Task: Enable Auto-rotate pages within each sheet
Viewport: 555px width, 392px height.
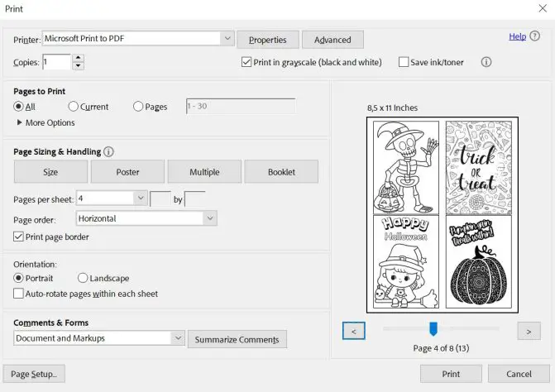Action: coord(18,294)
